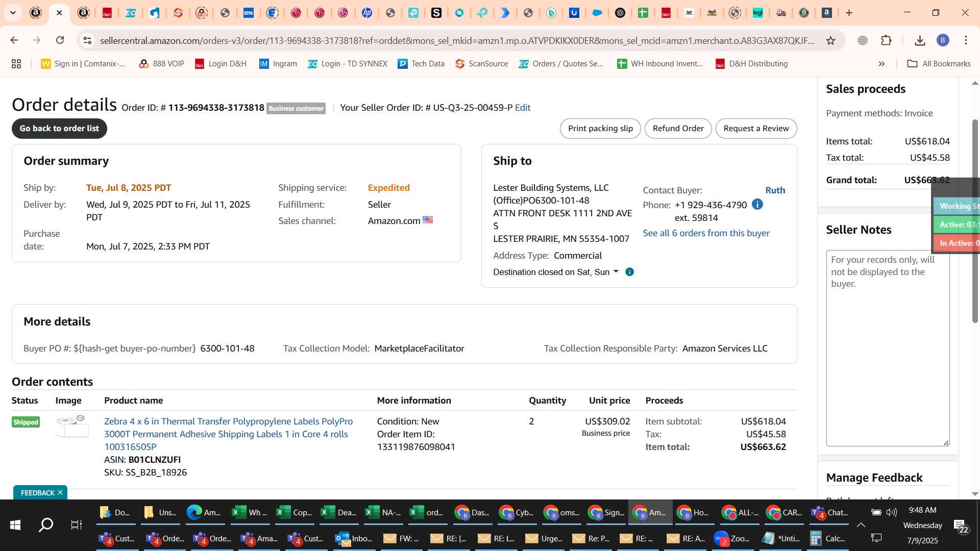Show hidden system tray icons
The width and height of the screenshot is (980, 551).
point(861,525)
